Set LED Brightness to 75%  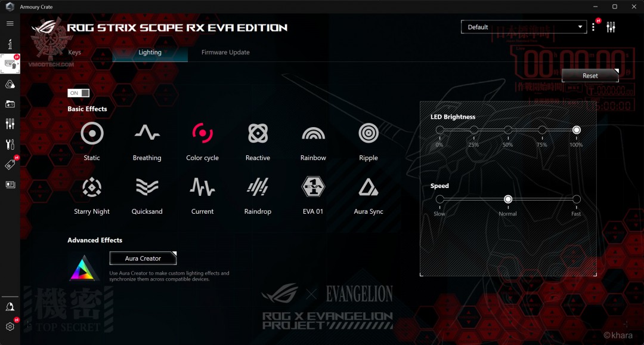[542, 130]
